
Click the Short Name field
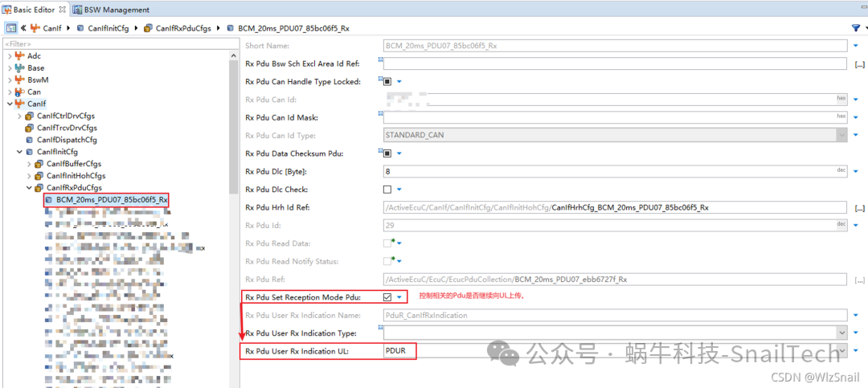tap(615, 45)
